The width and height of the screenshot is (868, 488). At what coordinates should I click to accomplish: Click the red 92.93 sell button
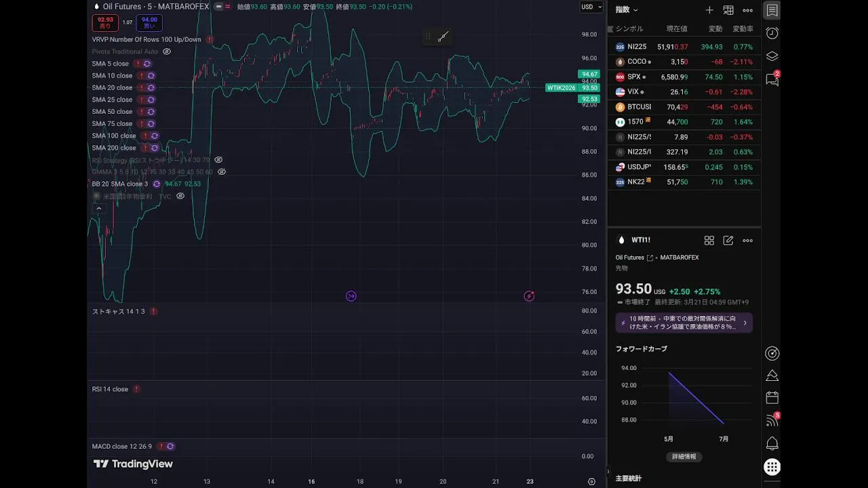[x=105, y=23]
